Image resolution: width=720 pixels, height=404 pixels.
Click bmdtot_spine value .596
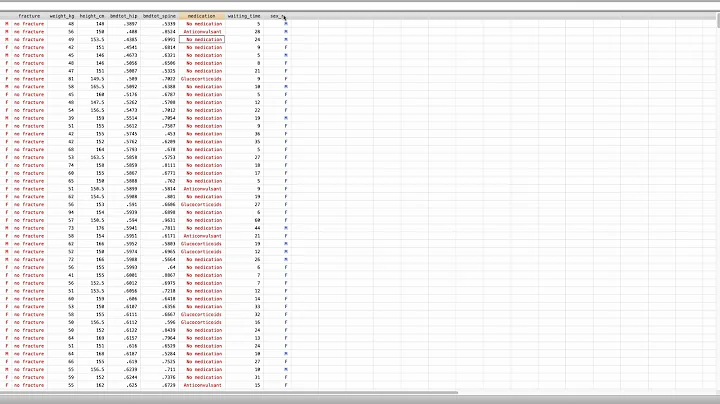click(170, 322)
